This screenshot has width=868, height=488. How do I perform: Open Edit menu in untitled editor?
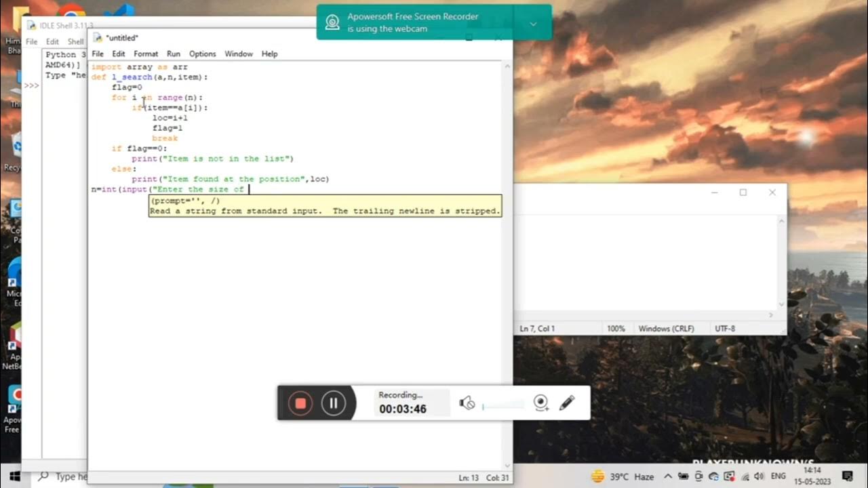(119, 54)
